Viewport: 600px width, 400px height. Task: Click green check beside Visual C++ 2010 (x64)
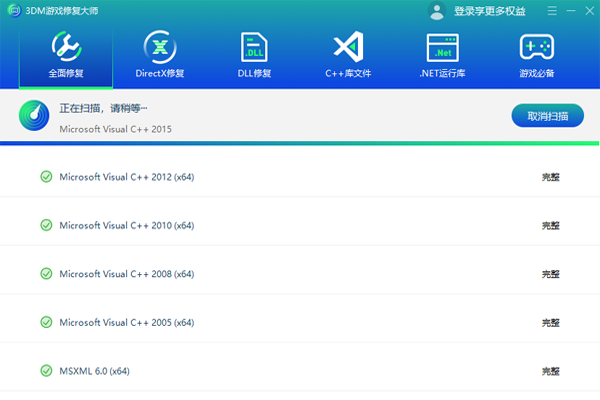(x=46, y=225)
